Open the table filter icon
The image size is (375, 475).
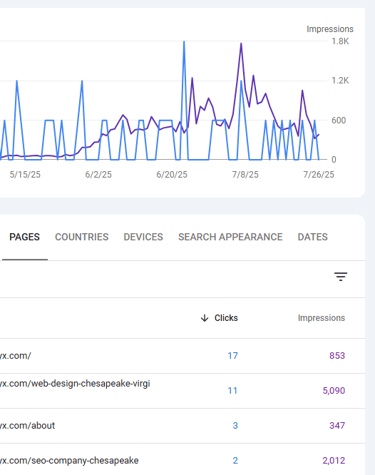pos(341,277)
